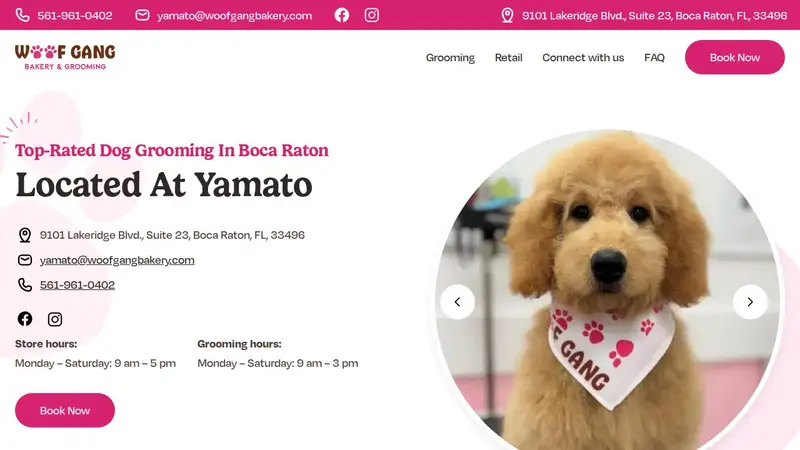Click the text Monday – Saturday: 9 am – 3 pm
Viewport: 800px width, 450px height.
click(278, 363)
